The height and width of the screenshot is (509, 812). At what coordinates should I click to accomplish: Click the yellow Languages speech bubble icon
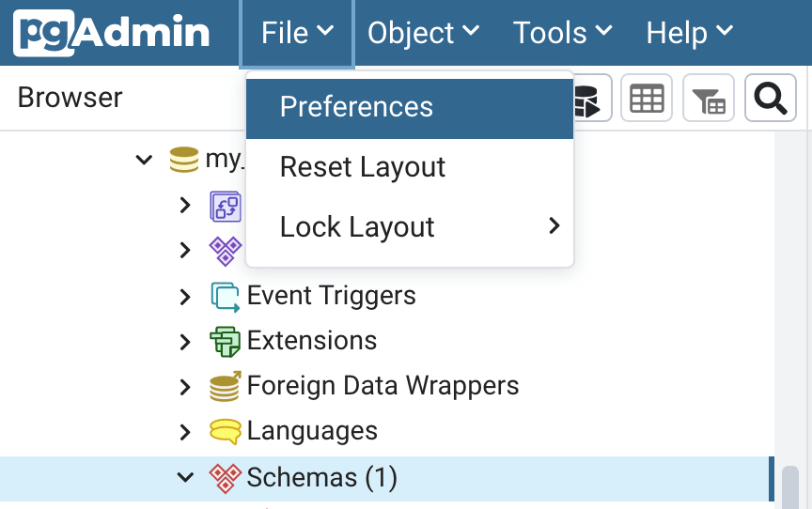point(225,431)
